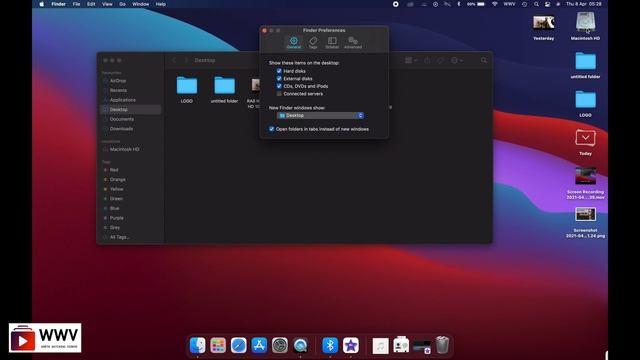Open System Preferences from the Dock
The width and height of the screenshot is (640, 360).
280,345
